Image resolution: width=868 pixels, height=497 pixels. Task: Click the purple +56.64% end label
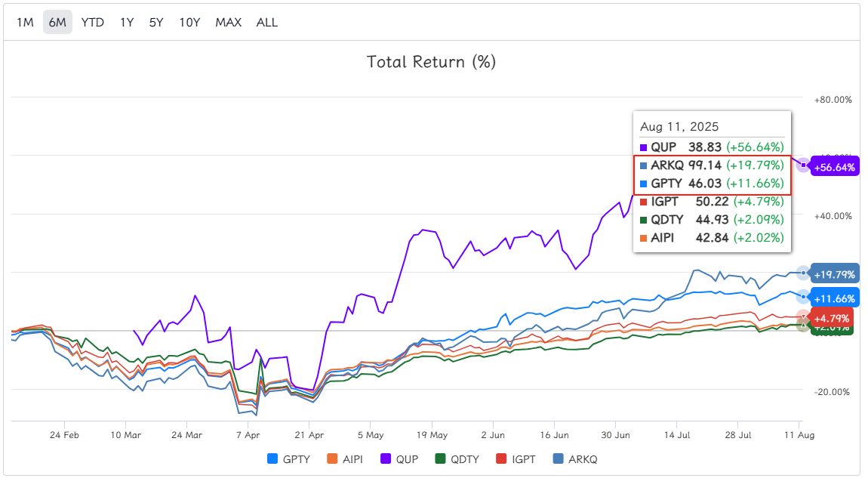point(834,168)
